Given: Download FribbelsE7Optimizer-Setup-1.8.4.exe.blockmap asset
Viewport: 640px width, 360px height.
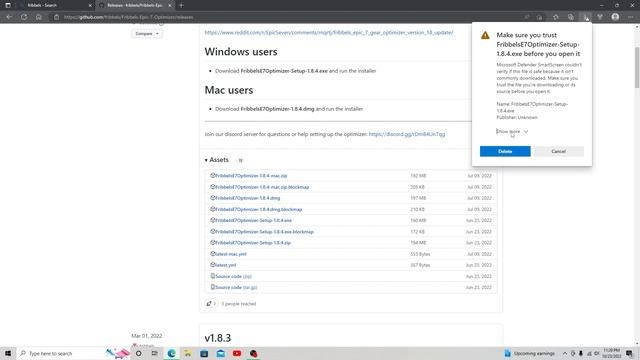Looking at the screenshot, I should point(264,232).
